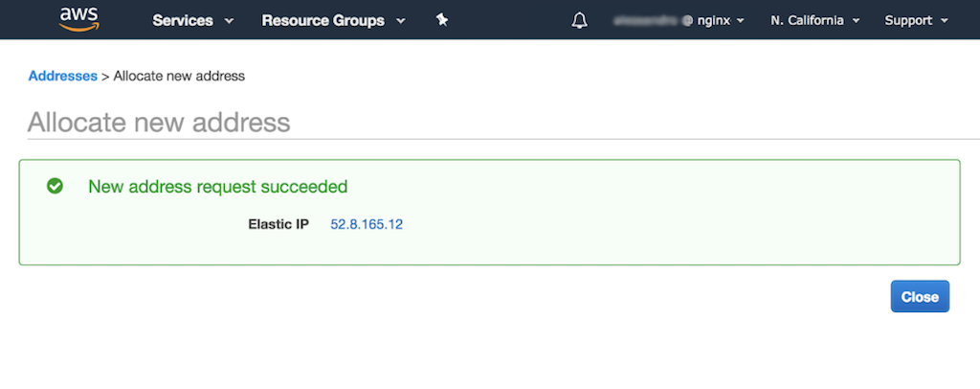Screen dimensions: 980x389
Task: Open the Elastic IP 52.8.165.12 link
Action: (367, 225)
